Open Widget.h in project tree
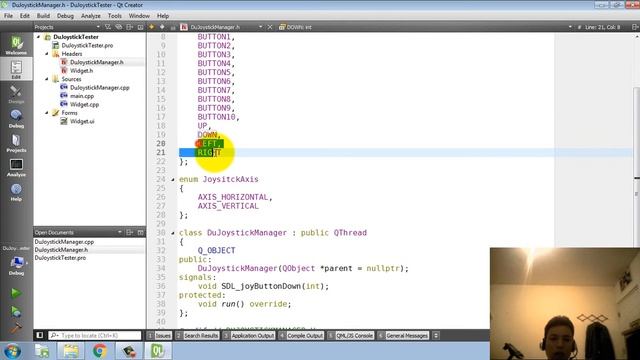The height and width of the screenshot is (360, 640). [x=81, y=71]
